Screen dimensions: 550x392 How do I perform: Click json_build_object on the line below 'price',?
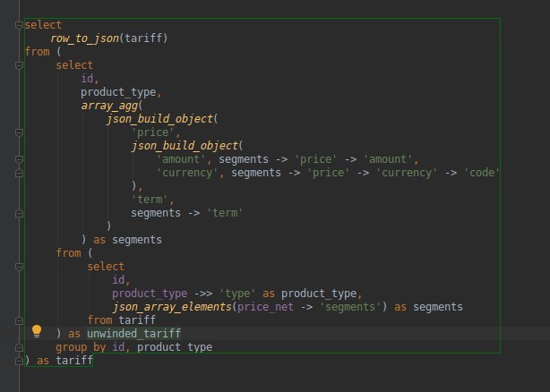pyautogui.click(x=185, y=146)
